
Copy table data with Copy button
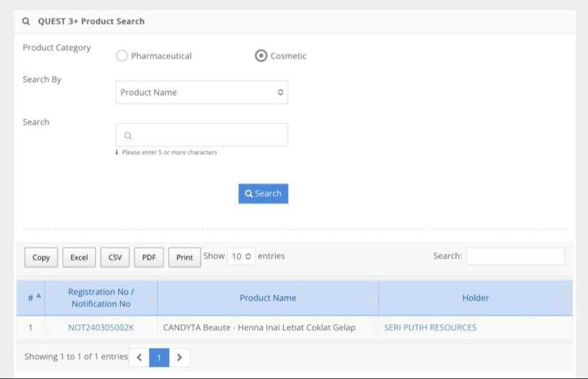pyautogui.click(x=41, y=257)
